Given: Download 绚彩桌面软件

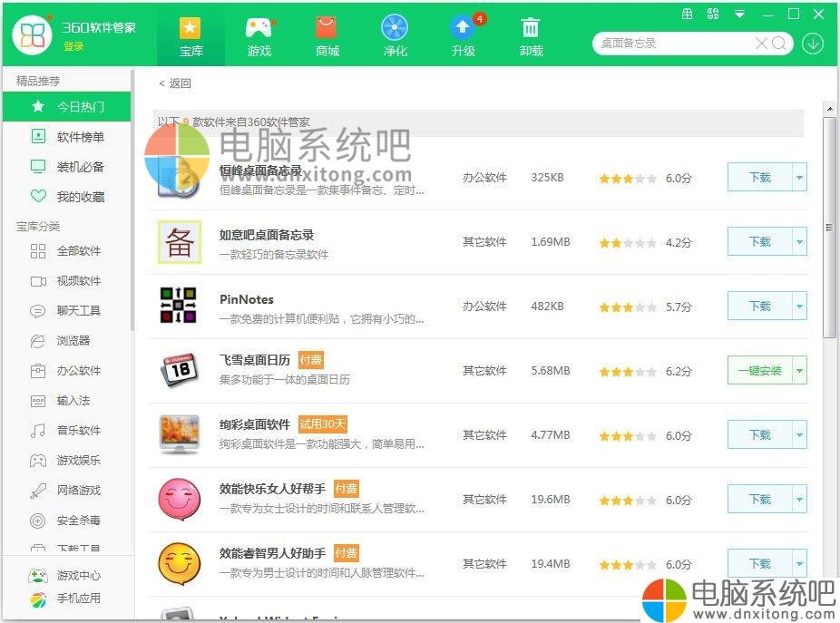Looking at the screenshot, I should coord(759,434).
